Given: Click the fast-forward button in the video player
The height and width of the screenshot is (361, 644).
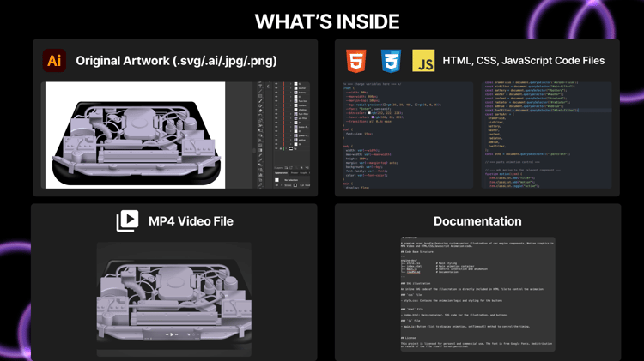Looking at the screenshot, I should click(x=177, y=334).
